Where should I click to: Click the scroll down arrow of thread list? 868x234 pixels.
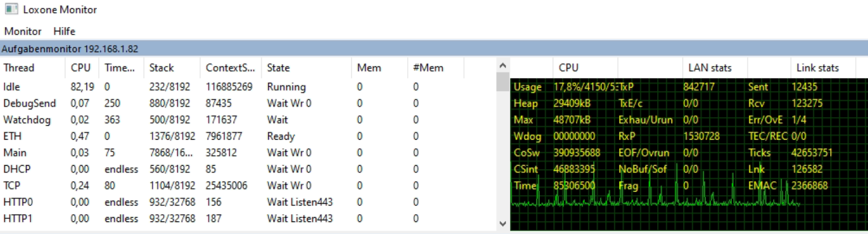pyautogui.click(x=503, y=223)
